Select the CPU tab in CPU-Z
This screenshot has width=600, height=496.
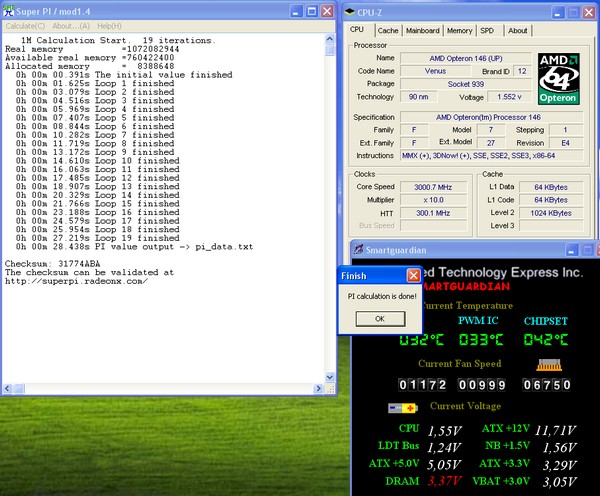pyautogui.click(x=357, y=29)
